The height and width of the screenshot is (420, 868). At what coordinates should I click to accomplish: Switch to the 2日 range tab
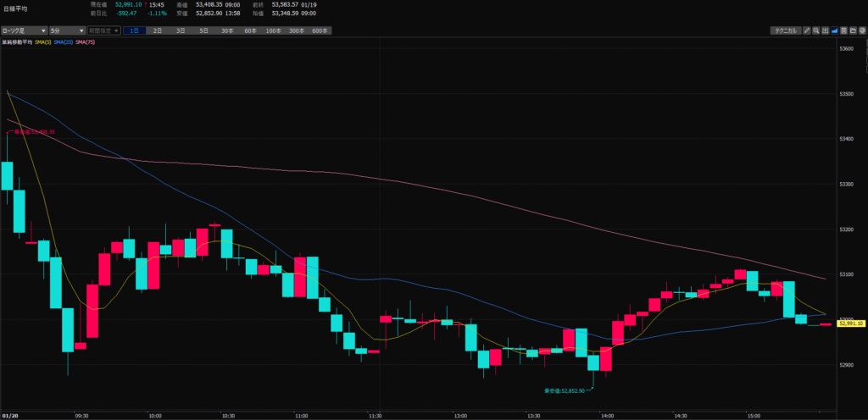coord(158,30)
